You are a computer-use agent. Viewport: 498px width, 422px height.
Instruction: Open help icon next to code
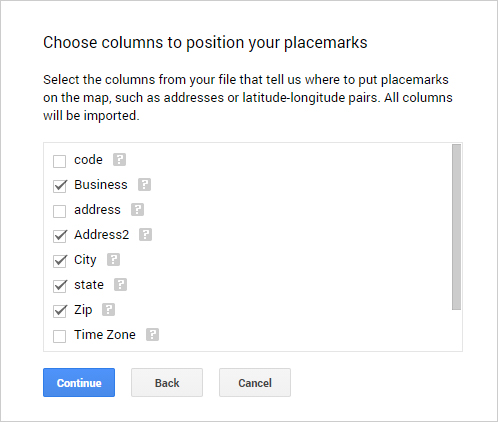tap(119, 160)
